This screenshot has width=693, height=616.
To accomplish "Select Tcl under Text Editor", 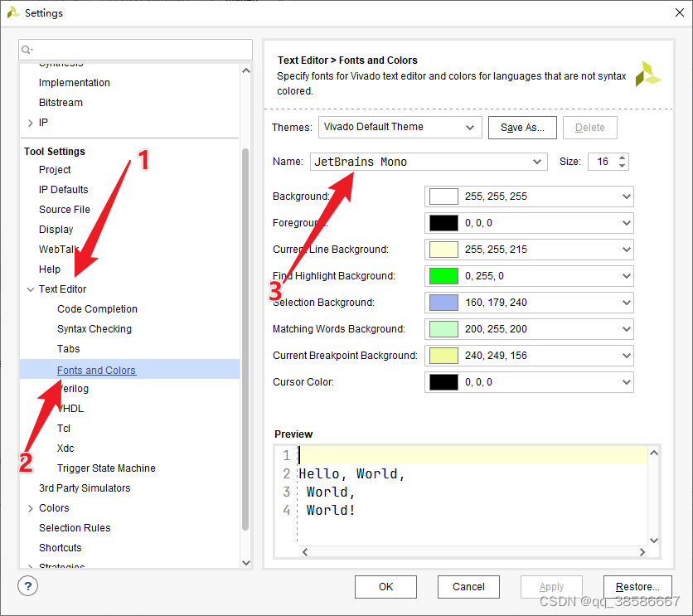I will pyautogui.click(x=64, y=428).
